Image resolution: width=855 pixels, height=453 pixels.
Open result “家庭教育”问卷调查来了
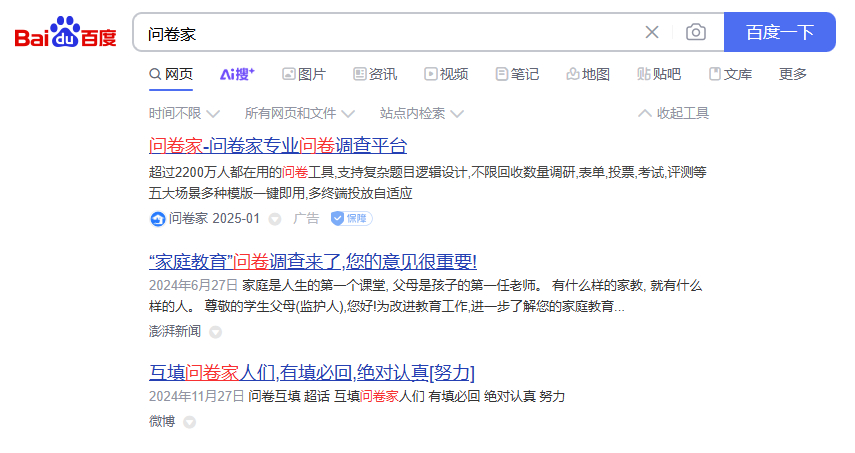pyautogui.click(x=313, y=262)
